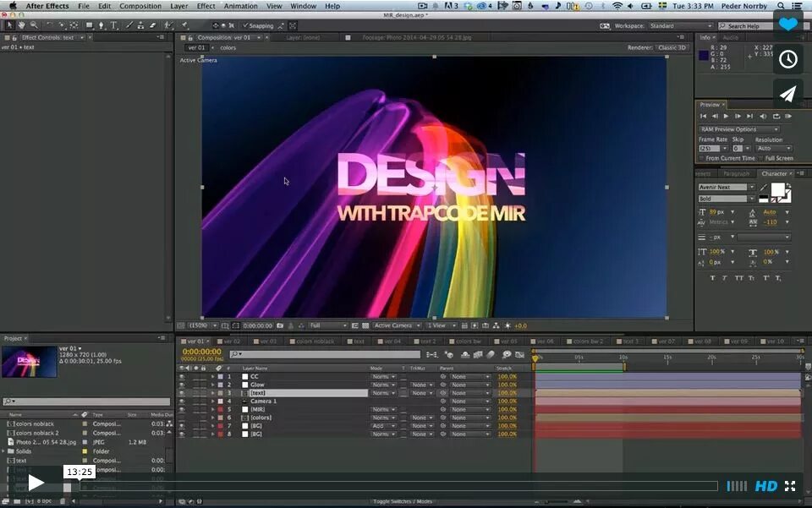Select the Horizontal Type tool
Viewport: 812px width, 508px height.
[114, 25]
